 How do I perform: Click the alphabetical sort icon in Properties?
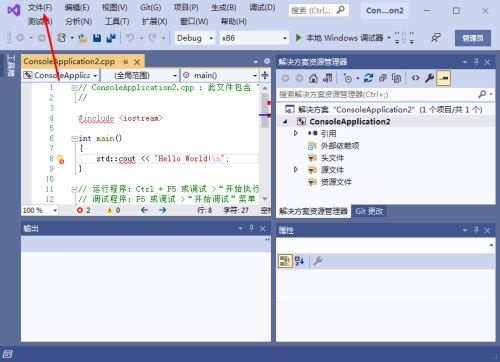(299, 261)
